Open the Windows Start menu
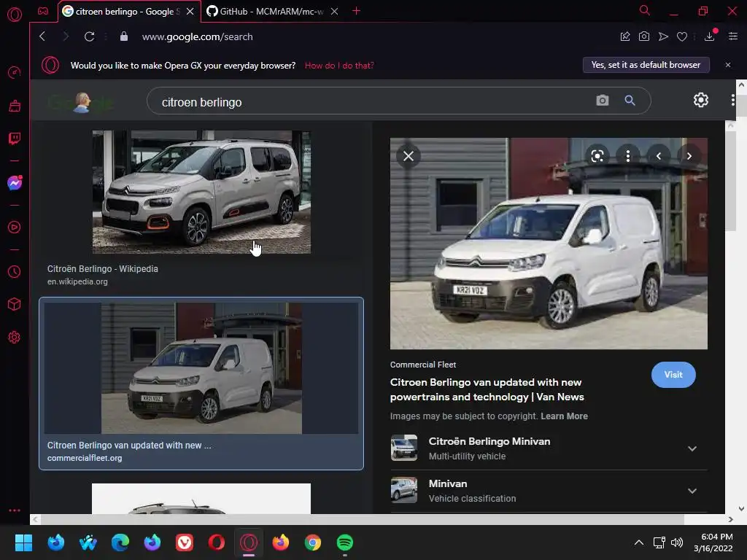This screenshot has width=747, height=560. (23, 542)
